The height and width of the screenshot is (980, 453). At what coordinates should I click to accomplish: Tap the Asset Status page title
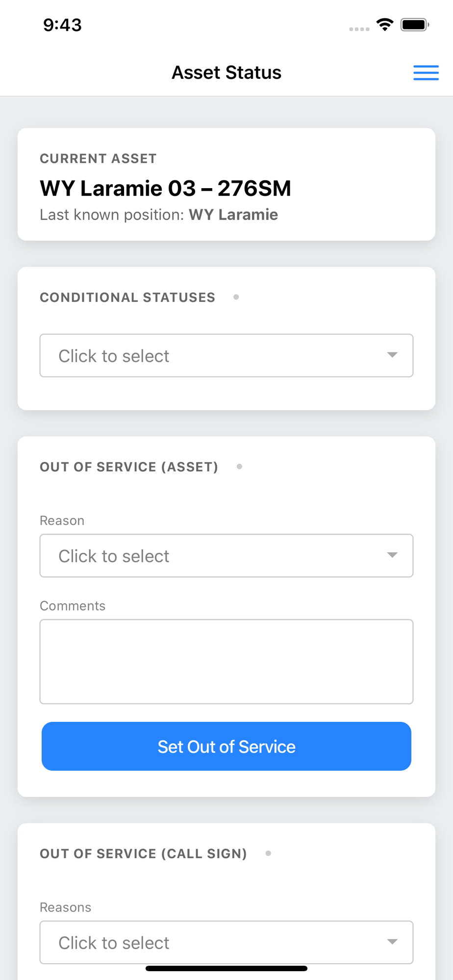226,73
